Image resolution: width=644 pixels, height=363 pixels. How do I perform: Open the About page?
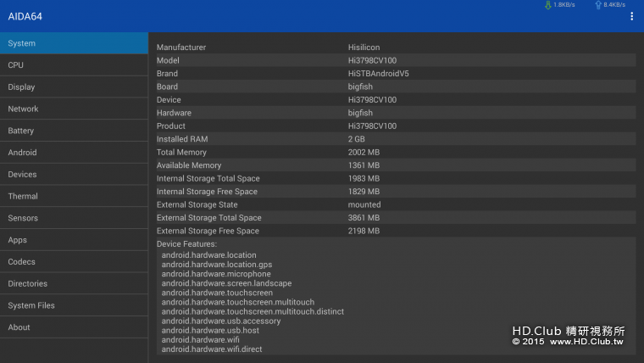(74, 327)
